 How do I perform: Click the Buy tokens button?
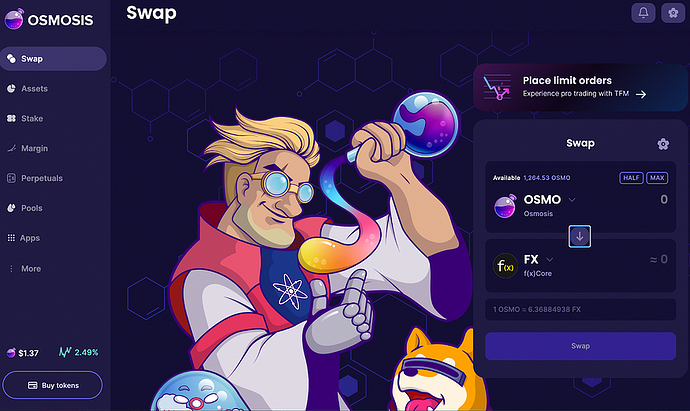[53, 385]
